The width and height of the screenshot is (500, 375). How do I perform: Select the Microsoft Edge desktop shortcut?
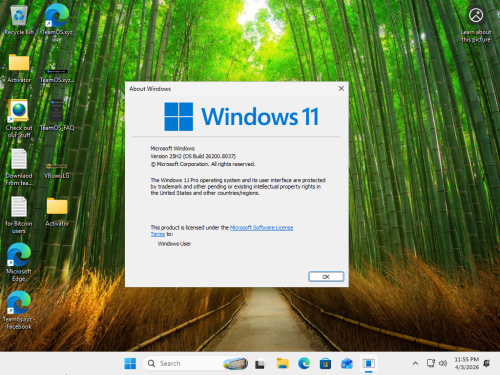click(19, 262)
